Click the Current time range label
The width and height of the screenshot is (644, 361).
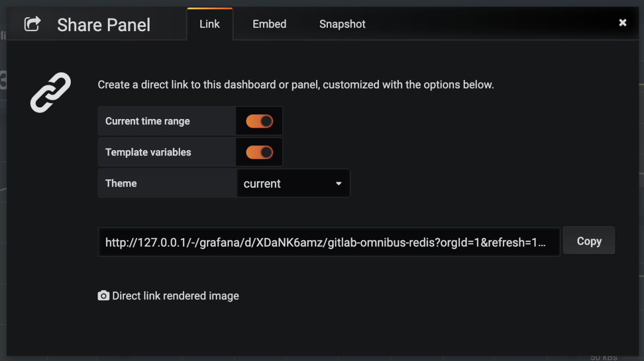tap(148, 121)
